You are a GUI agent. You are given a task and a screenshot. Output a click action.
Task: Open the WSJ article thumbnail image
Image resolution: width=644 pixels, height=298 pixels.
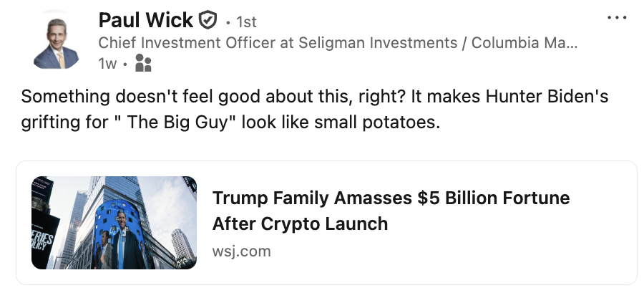[x=114, y=223]
